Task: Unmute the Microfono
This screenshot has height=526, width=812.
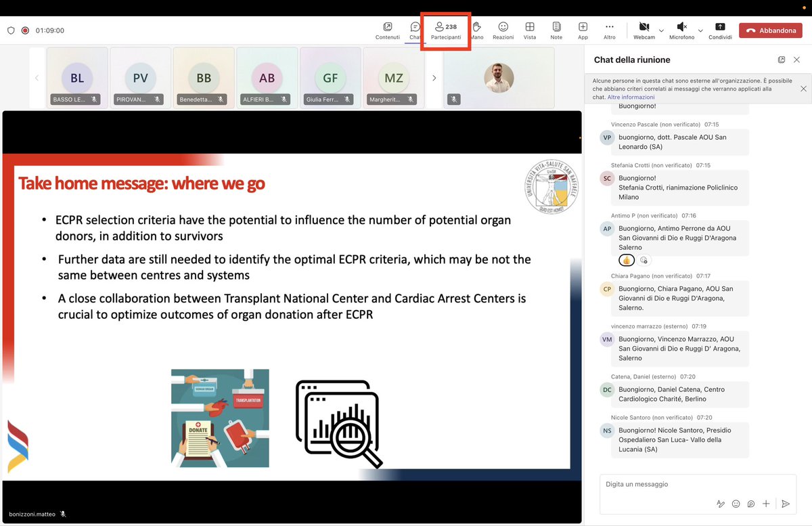Action: [x=681, y=30]
